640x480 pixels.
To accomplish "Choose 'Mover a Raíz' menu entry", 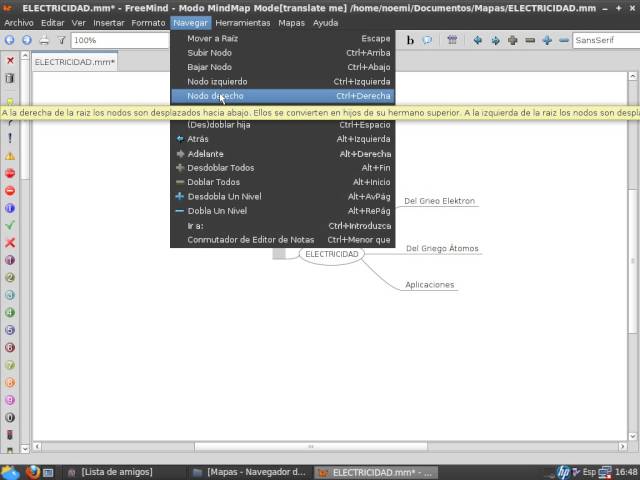I will pyautogui.click(x=282, y=38).
